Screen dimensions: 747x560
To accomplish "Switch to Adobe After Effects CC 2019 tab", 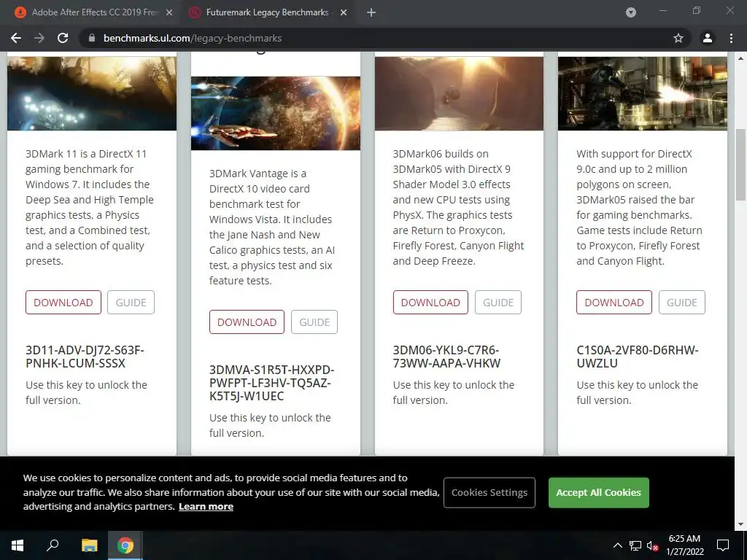I will click(94, 12).
